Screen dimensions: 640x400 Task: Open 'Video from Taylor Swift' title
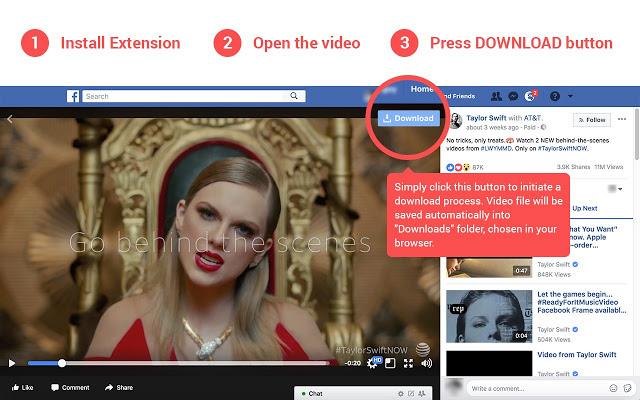coord(577,355)
